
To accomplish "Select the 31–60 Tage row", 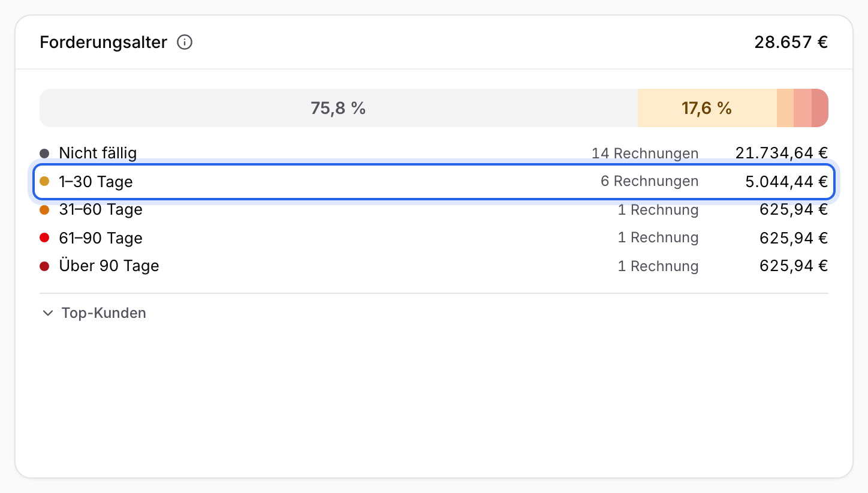I will click(x=434, y=210).
